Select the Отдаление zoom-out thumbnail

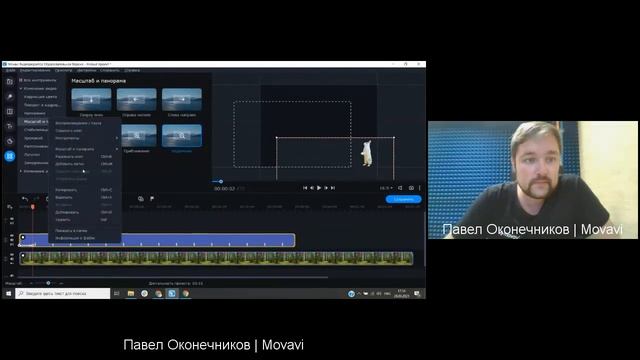182,135
